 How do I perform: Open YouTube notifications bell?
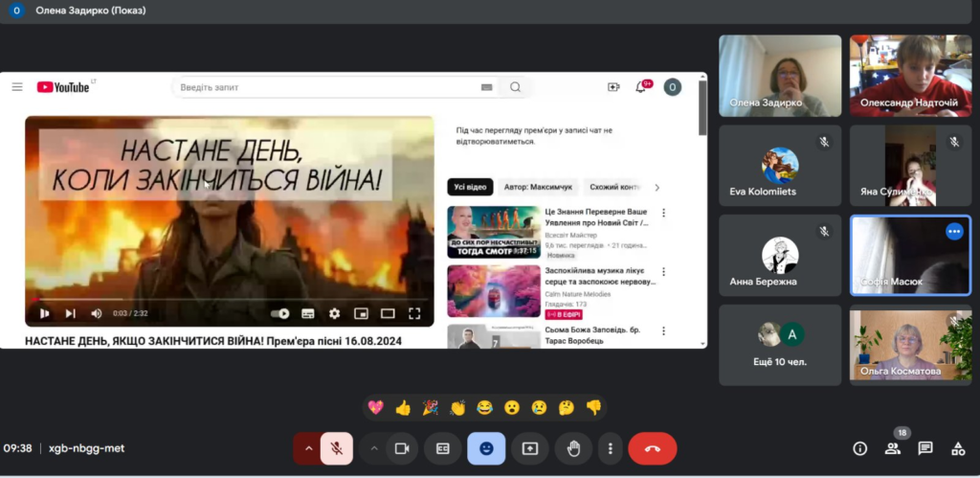[640, 87]
